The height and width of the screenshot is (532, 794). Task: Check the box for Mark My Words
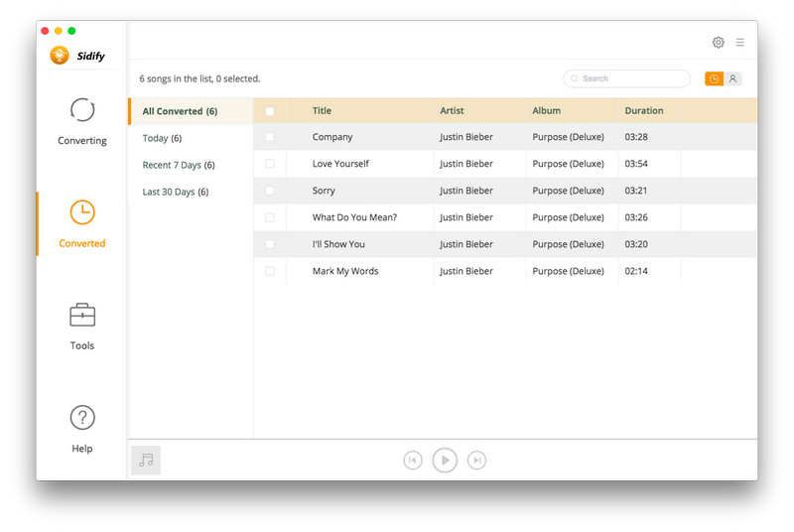270,271
